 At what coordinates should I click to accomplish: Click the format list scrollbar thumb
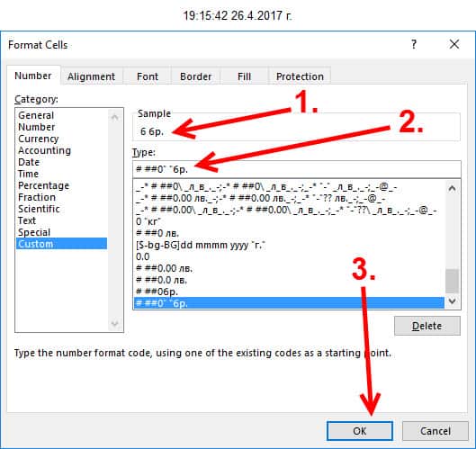(452, 281)
